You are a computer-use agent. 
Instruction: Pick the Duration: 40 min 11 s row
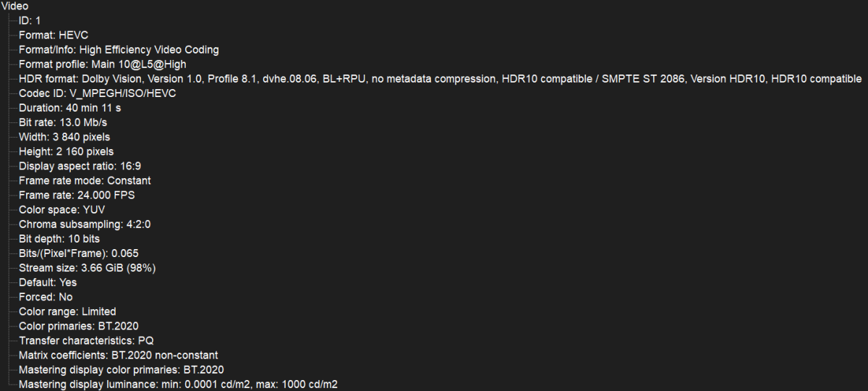point(69,108)
